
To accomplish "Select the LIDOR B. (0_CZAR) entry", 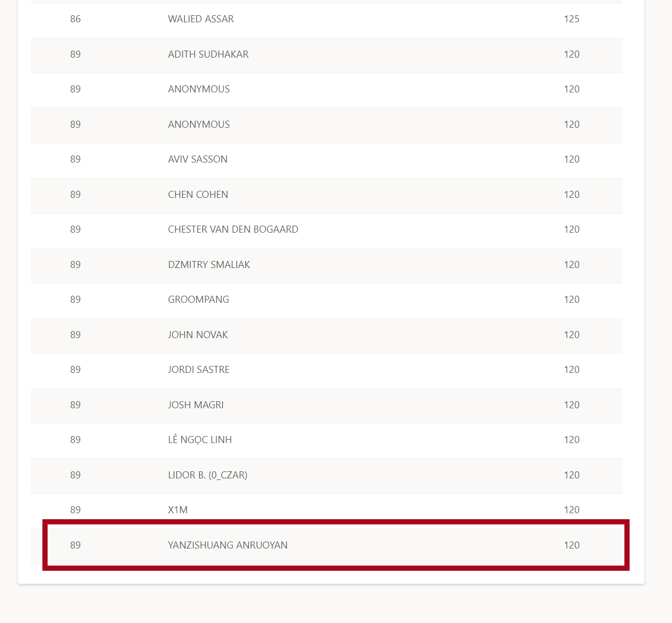I will click(x=207, y=475).
